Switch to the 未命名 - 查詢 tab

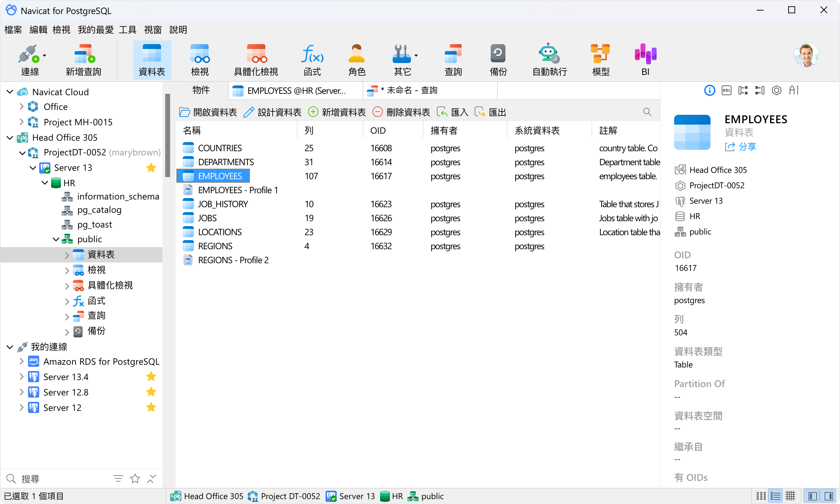point(430,91)
